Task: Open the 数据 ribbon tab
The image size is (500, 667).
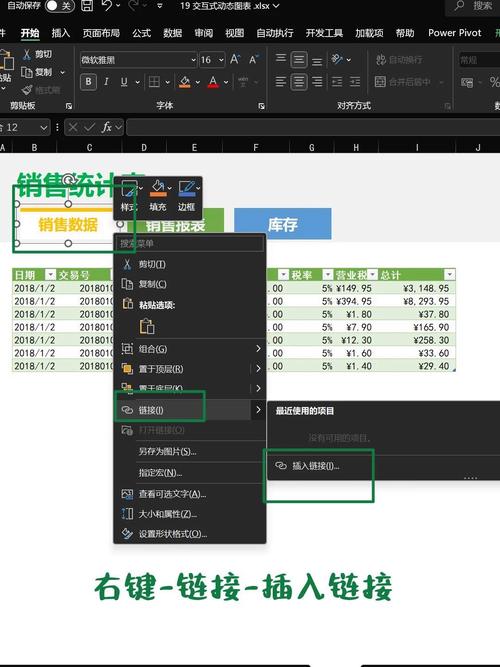Action: 172,33
